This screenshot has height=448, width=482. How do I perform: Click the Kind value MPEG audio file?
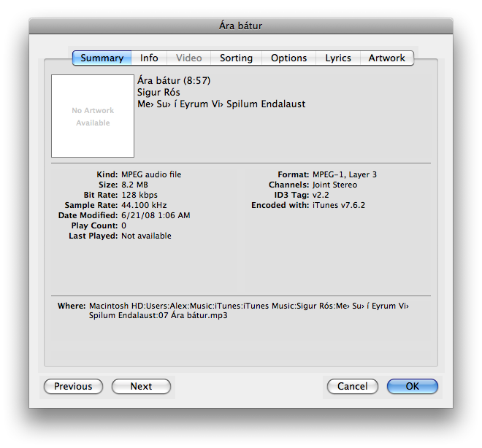[x=151, y=174]
